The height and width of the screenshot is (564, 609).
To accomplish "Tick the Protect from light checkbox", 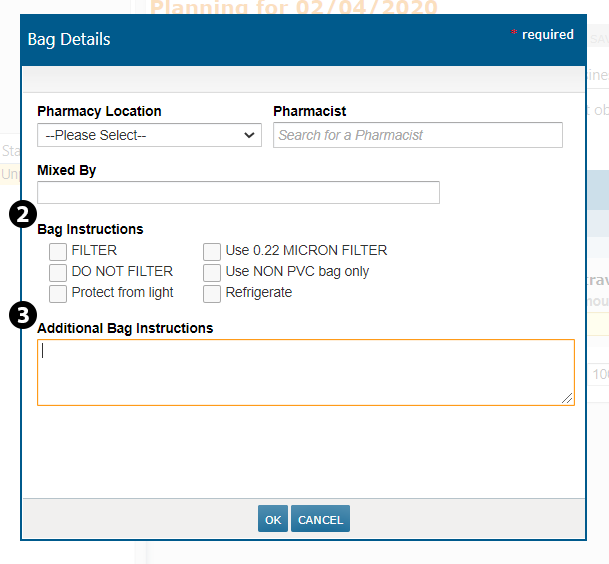I will click(58, 293).
